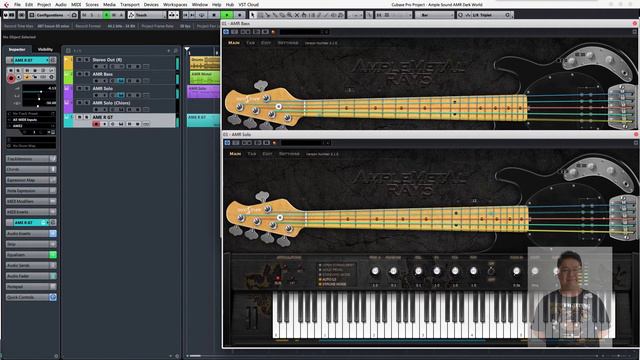The width and height of the screenshot is (640, 360).
Task: Open the Configurations dropdown in toolbar
Action: (x=53, y=15)
